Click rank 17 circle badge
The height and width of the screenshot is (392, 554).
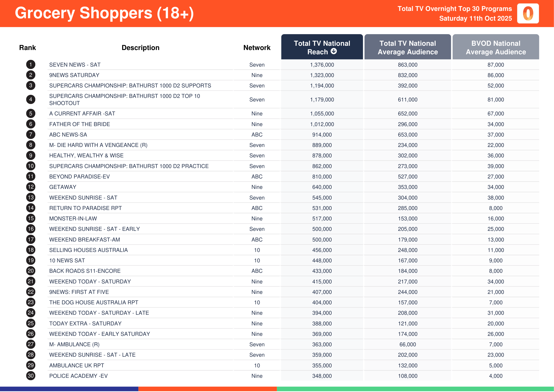coord(31,239)
